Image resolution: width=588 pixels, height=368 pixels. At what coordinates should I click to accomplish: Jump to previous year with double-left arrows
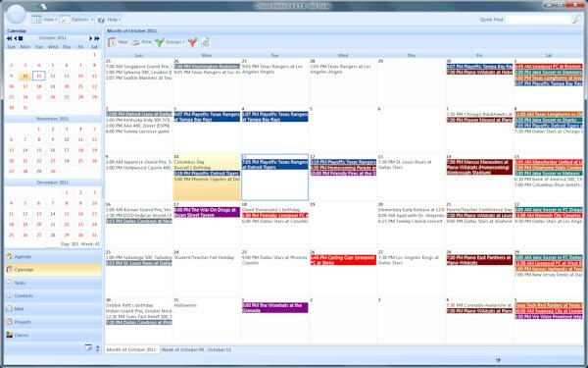(x=9, y=38)
